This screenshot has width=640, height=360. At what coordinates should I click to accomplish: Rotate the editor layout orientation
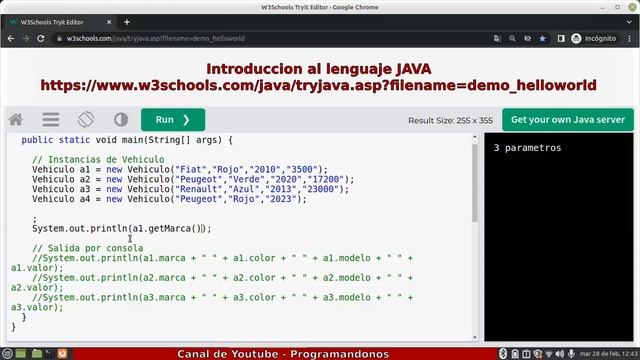tap(86, 120)
